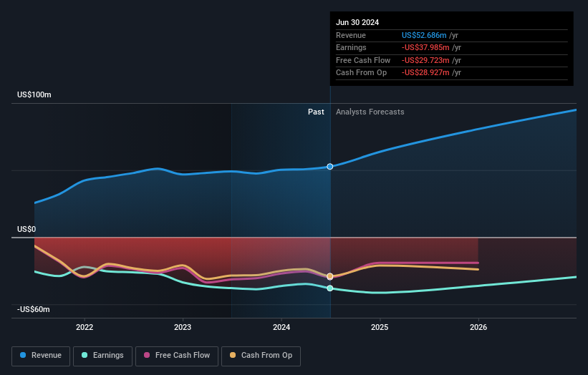This screenshot has height=375, width=588.
Task: Click the -US$29.723m free cash flow value
Action: pos(425,60)
